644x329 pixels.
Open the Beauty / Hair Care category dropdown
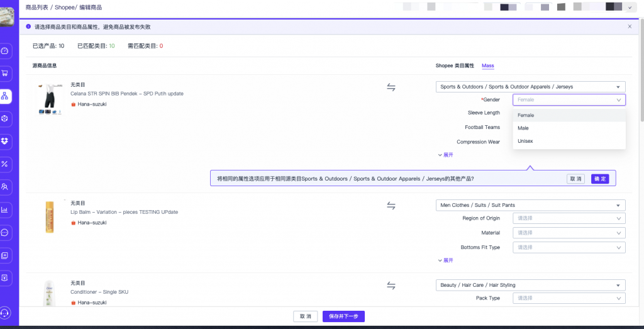pos(530,285)
